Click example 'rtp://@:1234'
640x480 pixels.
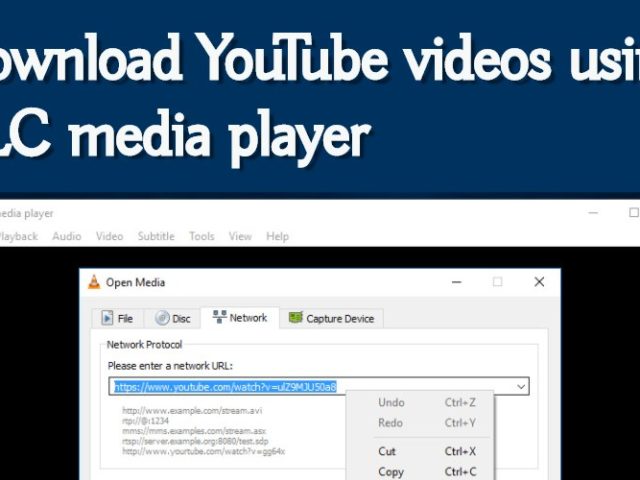coord(145,421)
